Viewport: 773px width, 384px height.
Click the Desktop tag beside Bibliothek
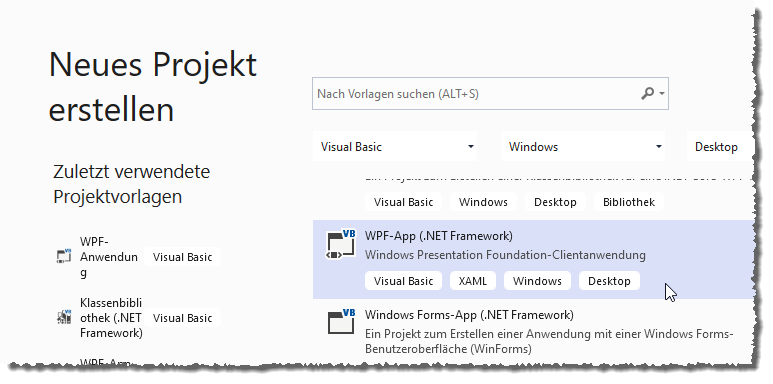pyautogui.click(x=555, y=202)
